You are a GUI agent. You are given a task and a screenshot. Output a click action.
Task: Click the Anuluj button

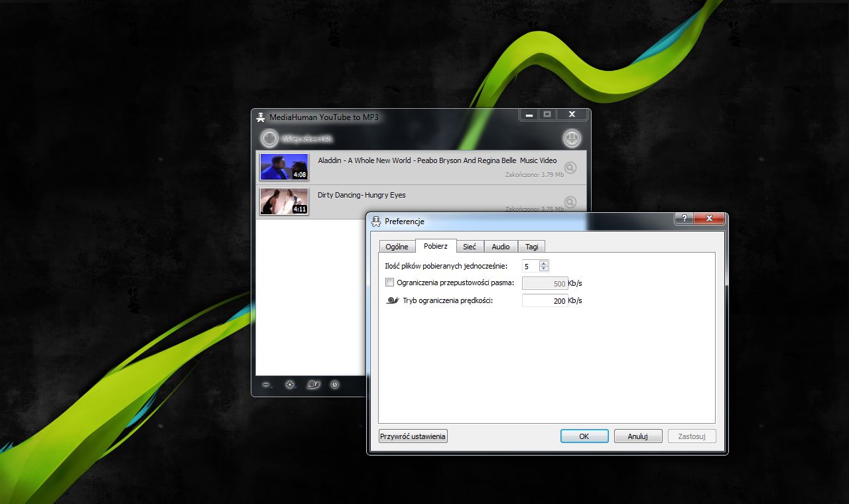(638, 436)
